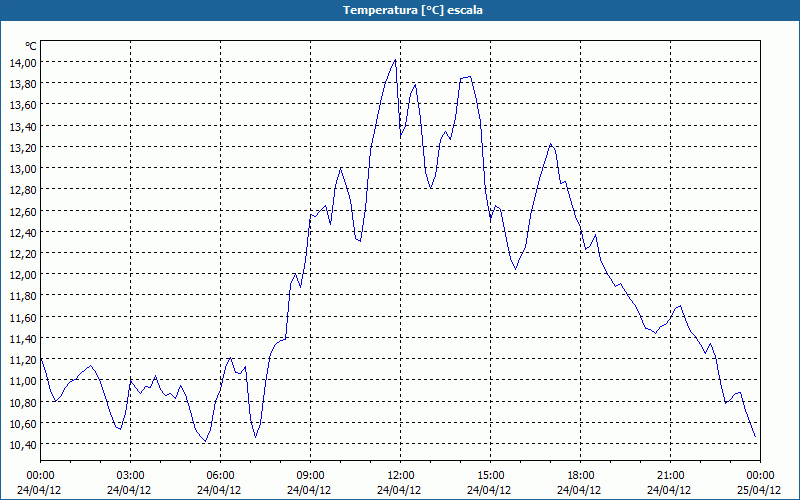Select the 13,80 y-axis label
The image size is (800, 500).
23,84
